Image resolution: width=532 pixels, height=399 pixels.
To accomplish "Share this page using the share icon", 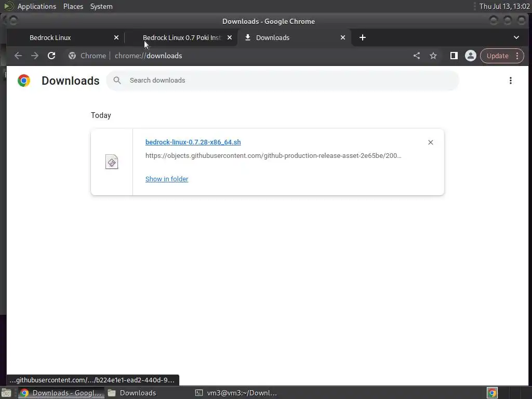I will point(417,56).
